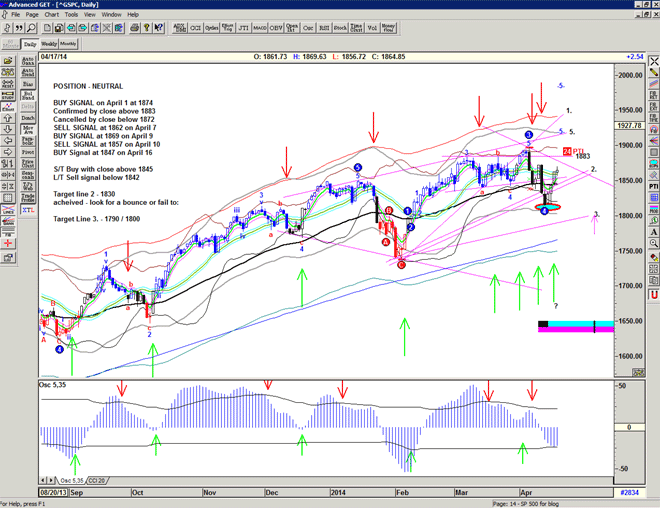Expand the Page menu dropdown
660x508 pixels.
(x=32, y=15)
